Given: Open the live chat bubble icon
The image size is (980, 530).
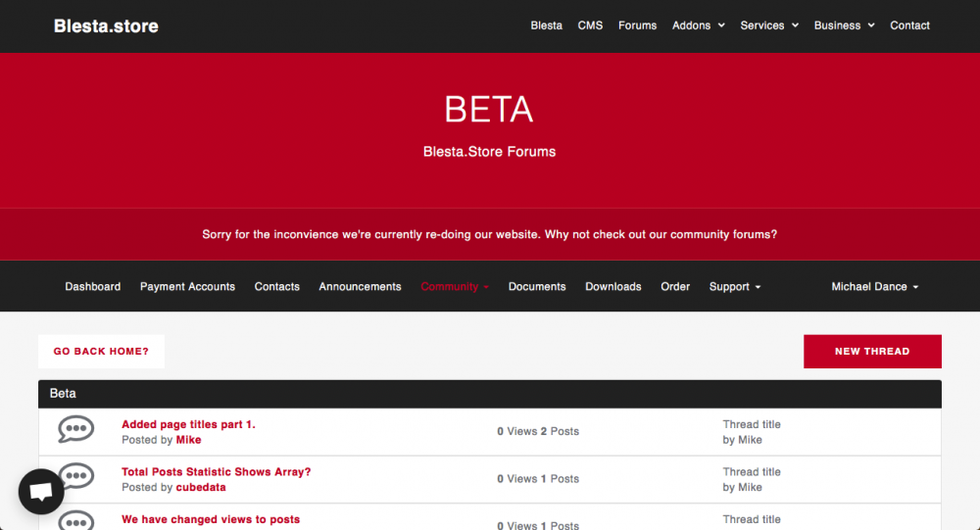Looking at the screenshot, I should coord(41,491).
